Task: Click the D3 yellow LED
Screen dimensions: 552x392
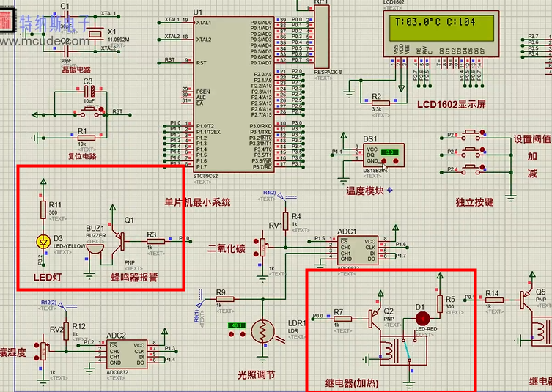Action: (43, 242)
